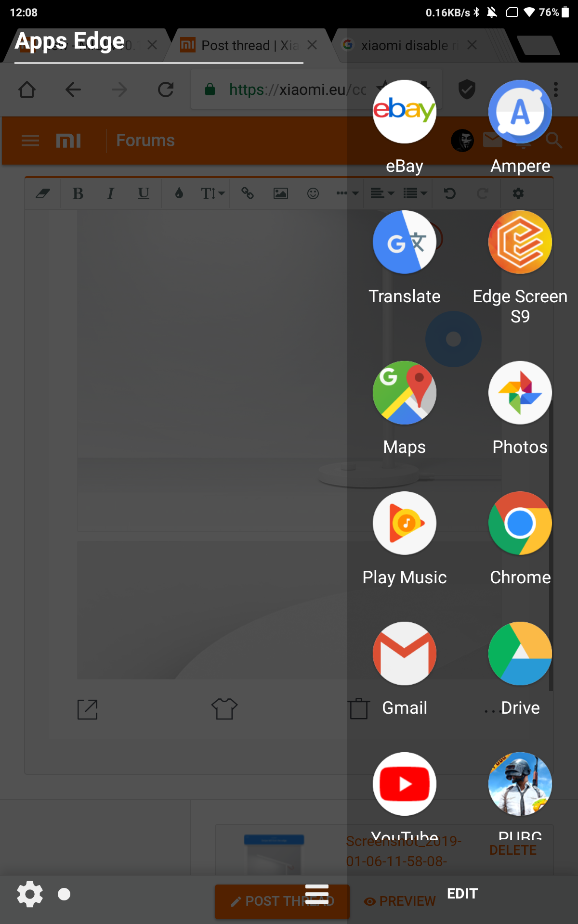Screen dimensions: 578x924
Task: Launch the Ampere app
Action: tap(520, 112)
